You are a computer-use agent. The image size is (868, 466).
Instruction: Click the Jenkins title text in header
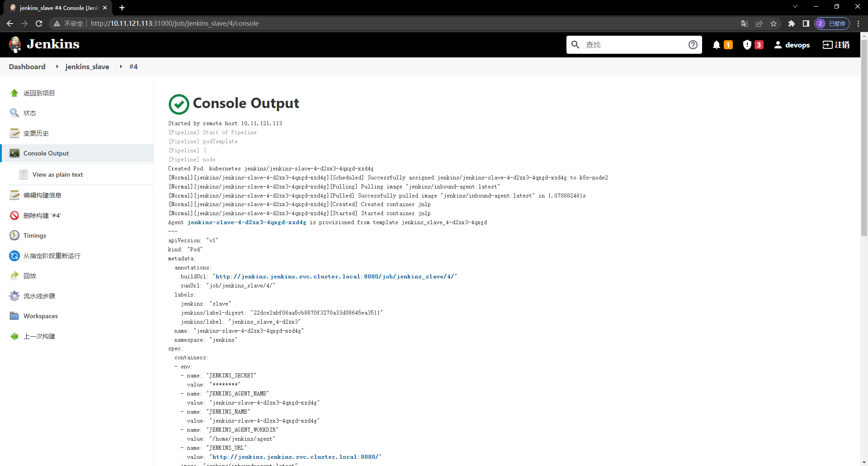tap(53, 44)
